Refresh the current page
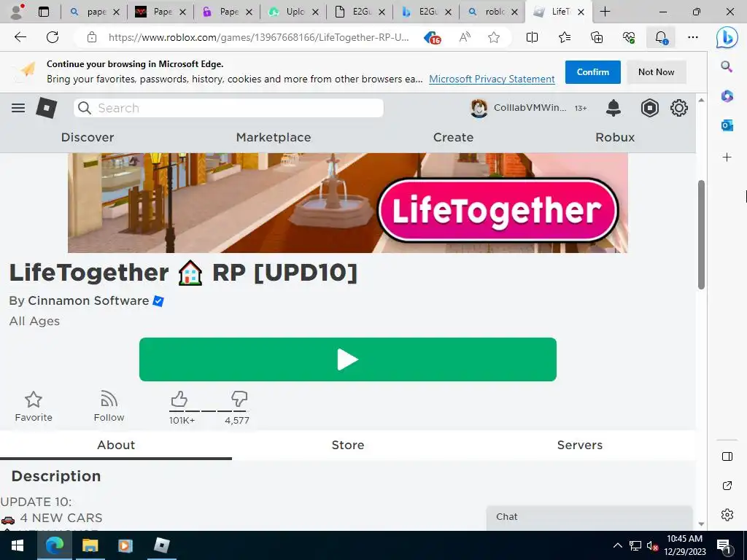 (x=53, y=37)
